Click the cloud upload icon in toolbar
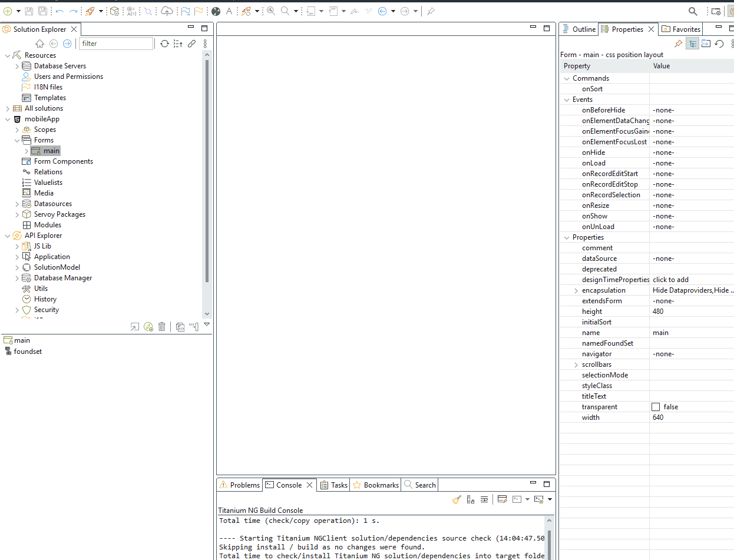The height and width of the screenshot is (560, 734). coord(167,11)
